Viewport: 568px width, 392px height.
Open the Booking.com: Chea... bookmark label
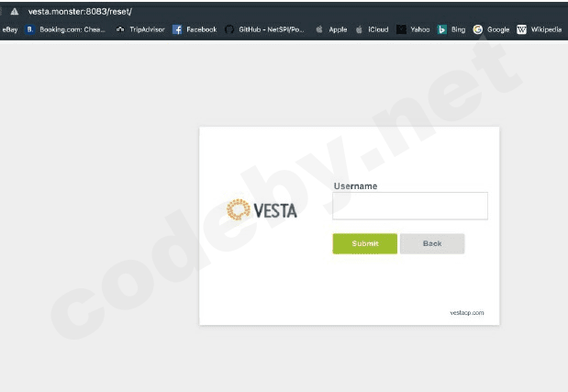click(x=72, y=29)
